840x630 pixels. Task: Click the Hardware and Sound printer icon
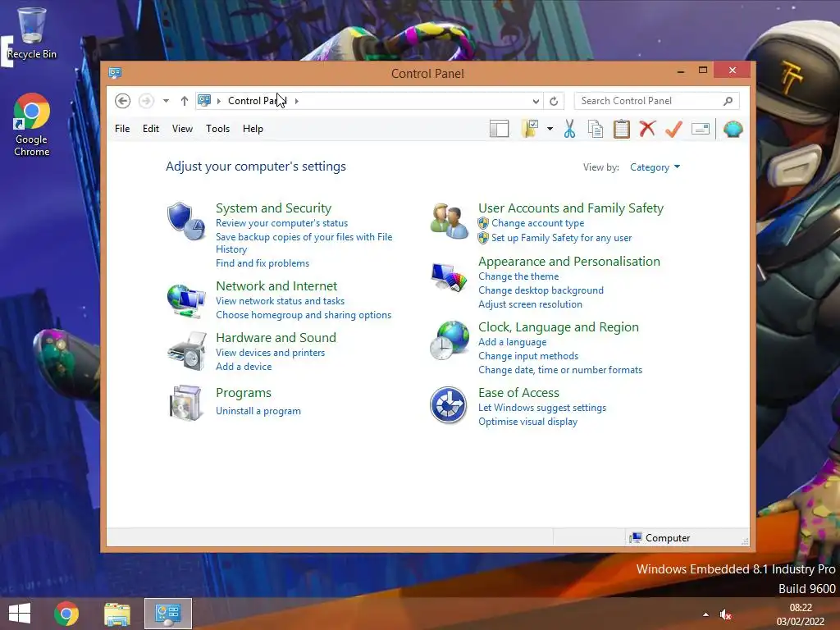click(x=186, y=351)
